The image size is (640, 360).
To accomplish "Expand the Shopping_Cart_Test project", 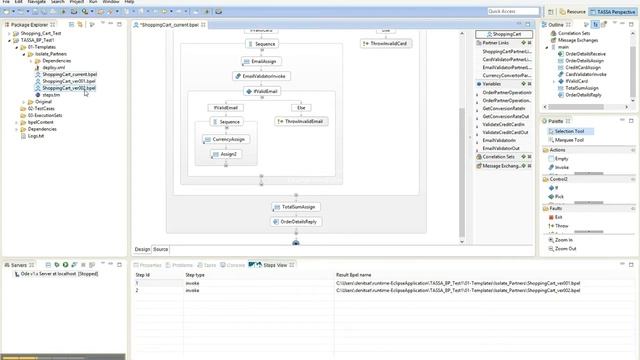I will point(9,33).
